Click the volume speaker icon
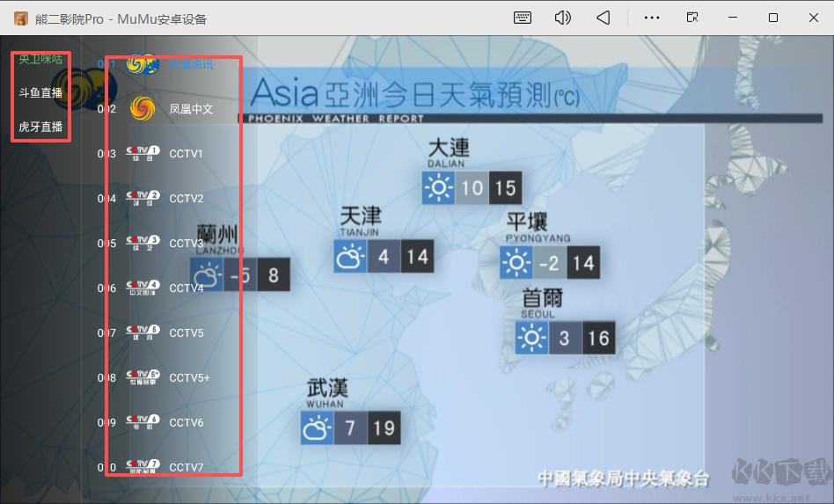This screenshot has height=504, width=834. pos(563,18)
